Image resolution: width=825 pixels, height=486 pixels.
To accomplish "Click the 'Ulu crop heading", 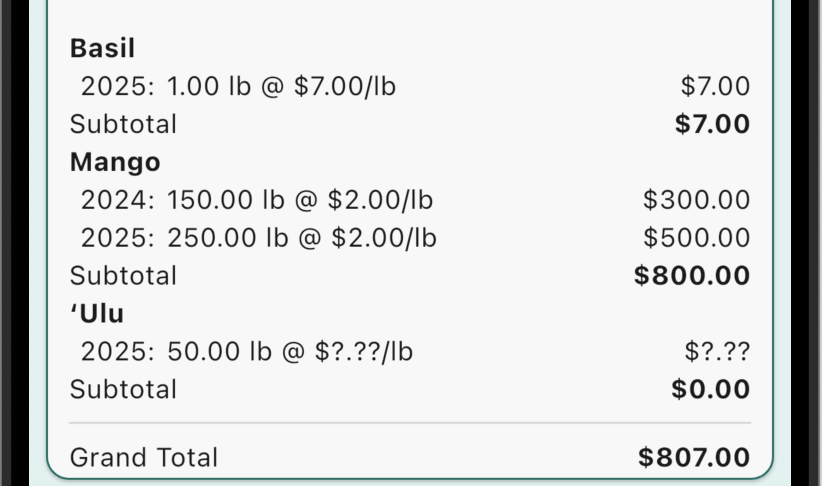I will pyautogui.click(x=97, y=314).
